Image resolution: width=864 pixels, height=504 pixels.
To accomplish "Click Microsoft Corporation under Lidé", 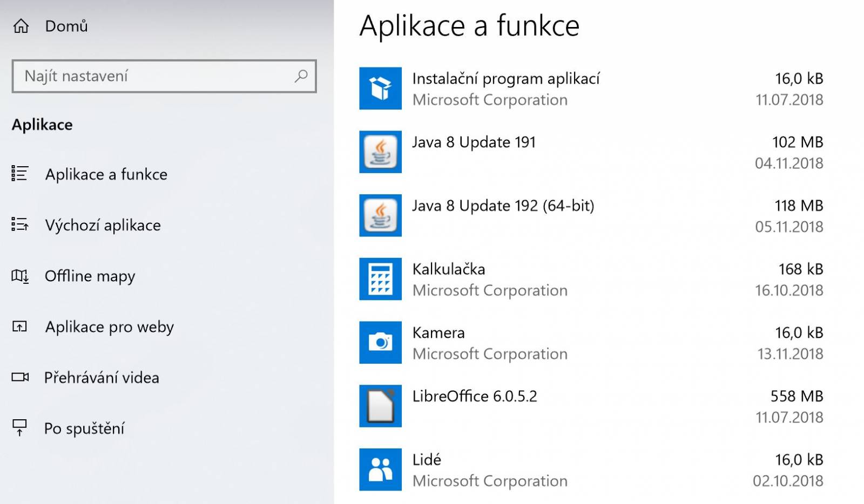I will click(x=490, y=481).
